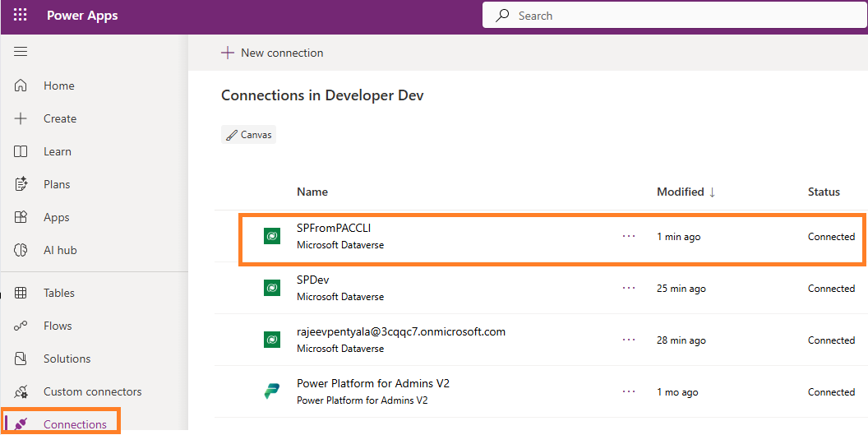Screen dimensions: 868x435
Task: Navigate to Solutions in sidebar
Action: click(67, 359)
